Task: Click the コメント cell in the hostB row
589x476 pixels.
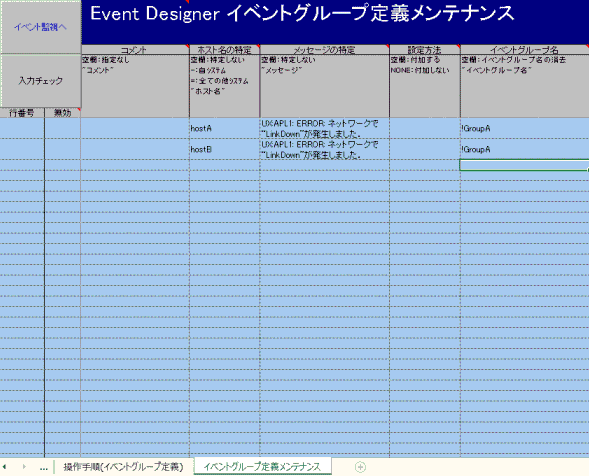Action: point(135,150)
